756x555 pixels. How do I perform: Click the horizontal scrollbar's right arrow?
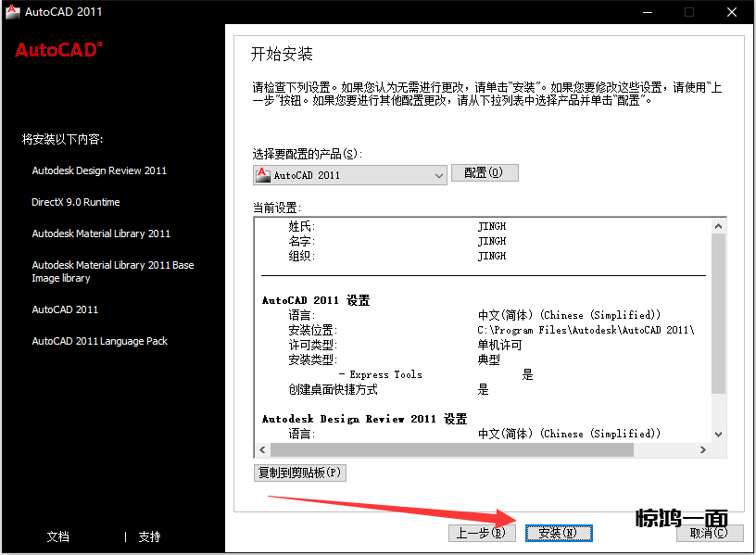(x=704, y=449)
